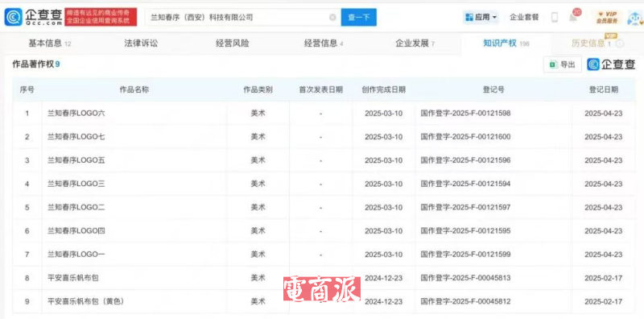Click registration number 国作登字-2025-F-00121596
The width and height of the screenshot is (644, 319).
click(465, 160)
